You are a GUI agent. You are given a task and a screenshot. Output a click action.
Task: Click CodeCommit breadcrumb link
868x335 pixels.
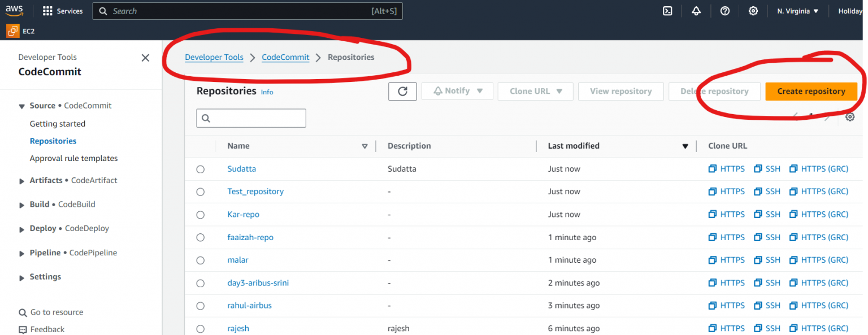coord(285,57)
